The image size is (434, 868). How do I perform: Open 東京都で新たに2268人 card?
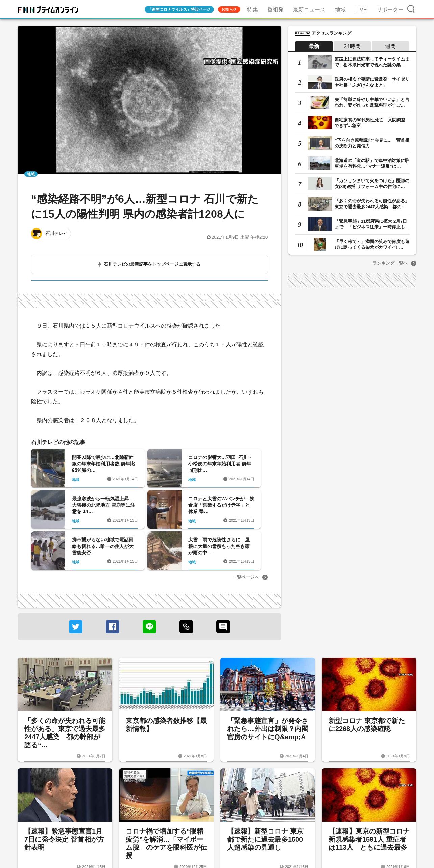click(x=369, y=709)
